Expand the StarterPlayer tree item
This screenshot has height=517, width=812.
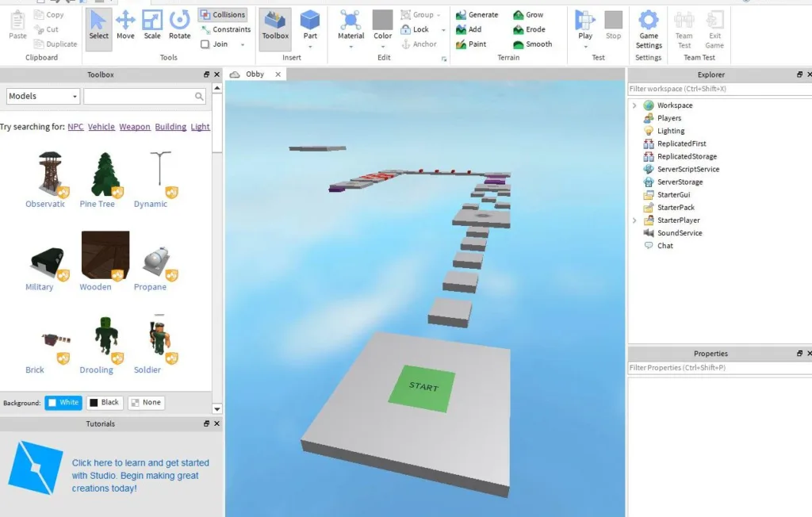click(x=634, y=220)
